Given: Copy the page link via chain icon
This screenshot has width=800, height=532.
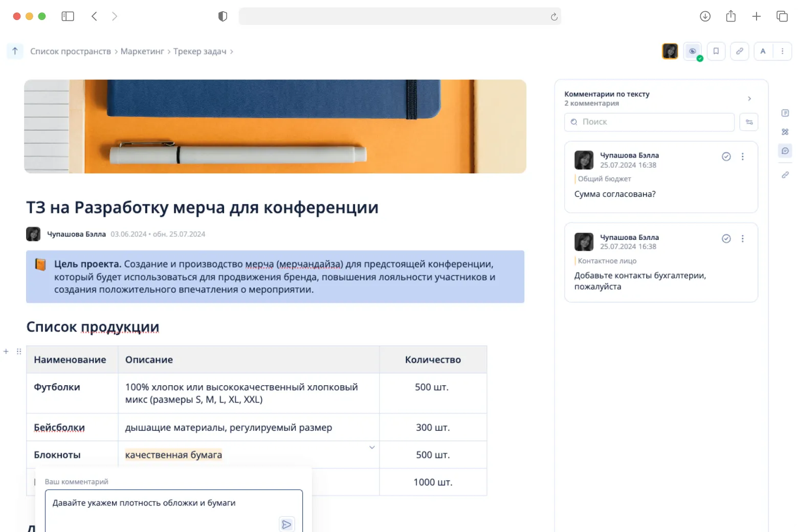Looking at the screenshot, I should coord(740,51).
